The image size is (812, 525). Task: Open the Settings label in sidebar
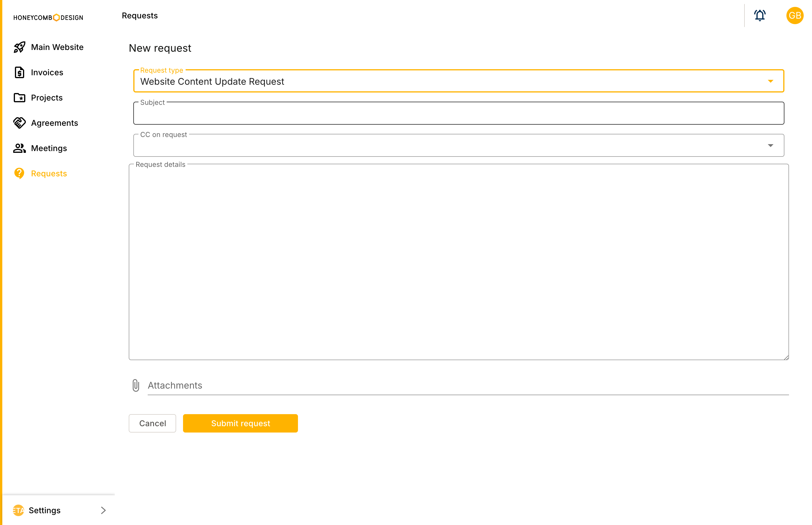(x=45, y=510)
